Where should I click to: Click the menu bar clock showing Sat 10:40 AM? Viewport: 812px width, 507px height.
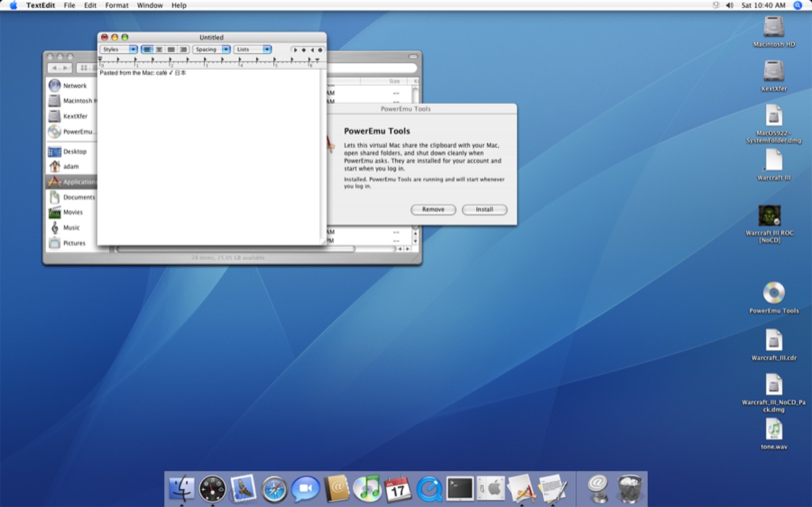(x=763, y=5)
